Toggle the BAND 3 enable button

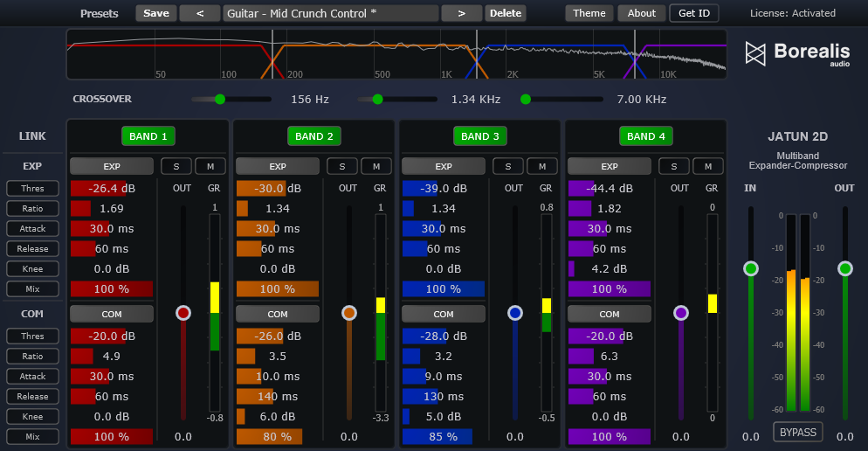coord(480,136)
